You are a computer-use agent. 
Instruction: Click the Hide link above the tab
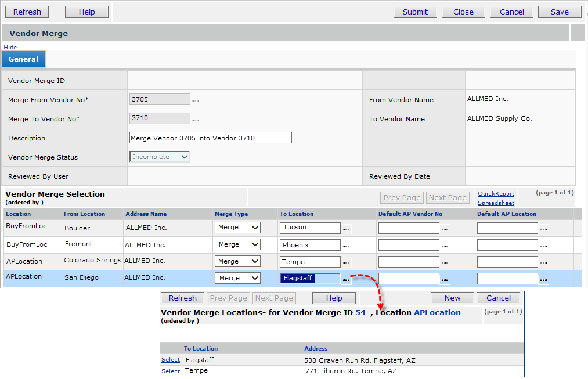10,47
